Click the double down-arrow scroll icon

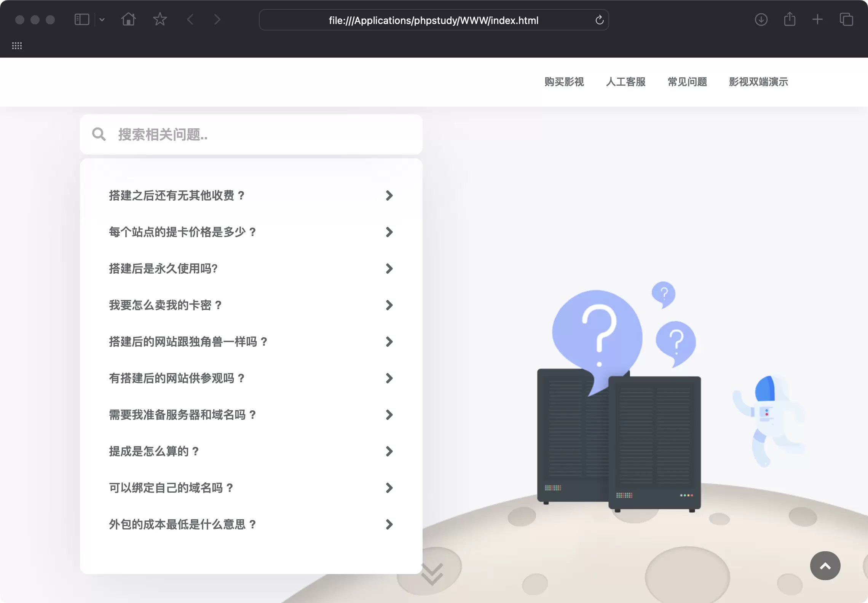coord(432,574)
